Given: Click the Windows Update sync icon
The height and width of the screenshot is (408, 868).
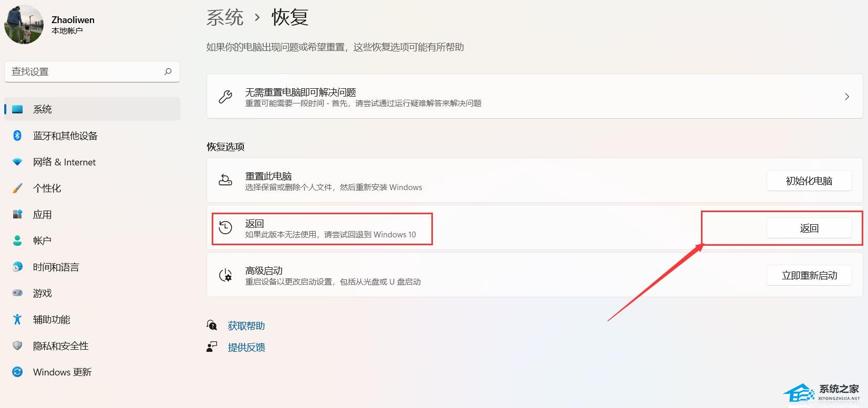Looking at the screenshot, I should [17, 372].
